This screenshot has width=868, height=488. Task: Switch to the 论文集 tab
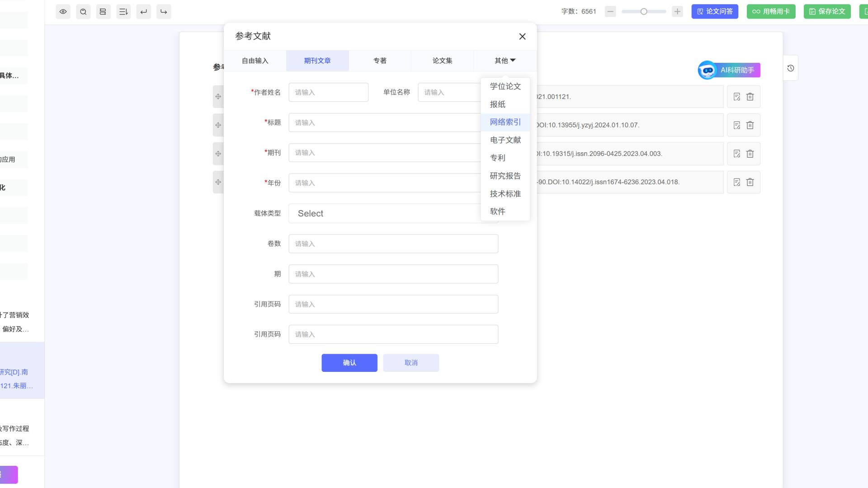point(442,61)
